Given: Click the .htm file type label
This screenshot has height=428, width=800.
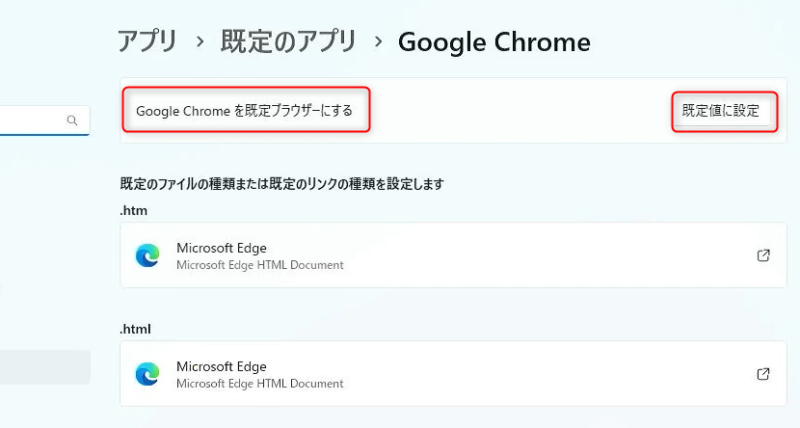Looking at the screenshot, I should tap(134, 210).
